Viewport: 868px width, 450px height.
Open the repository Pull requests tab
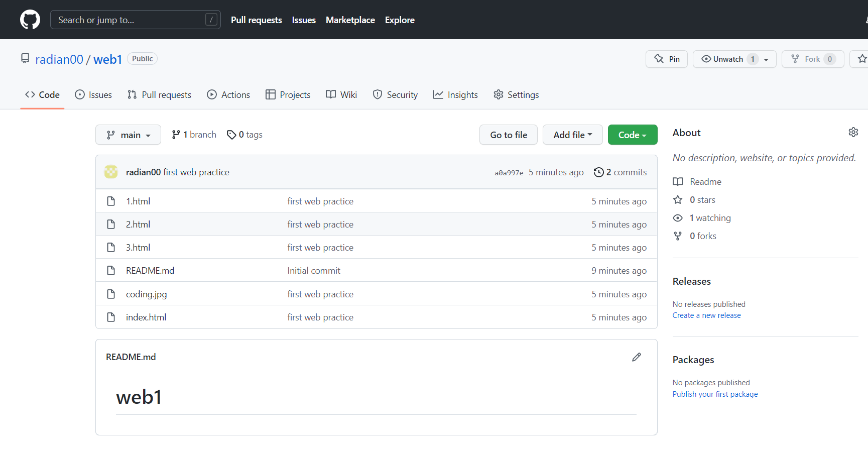point(159,94)
